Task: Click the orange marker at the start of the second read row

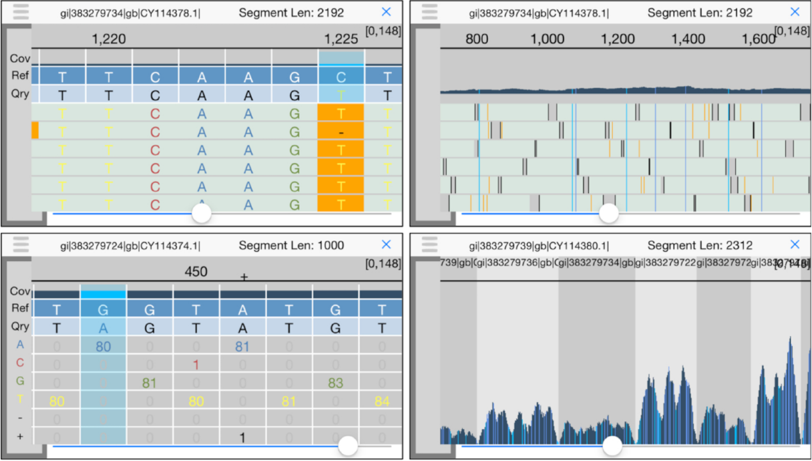Action: pyautogui.click(x=35, y=129)
